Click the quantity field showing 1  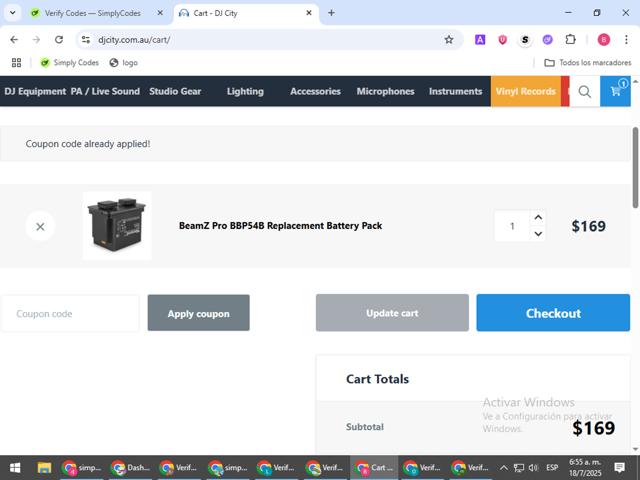pyautogui.click(x=512, y=226)
